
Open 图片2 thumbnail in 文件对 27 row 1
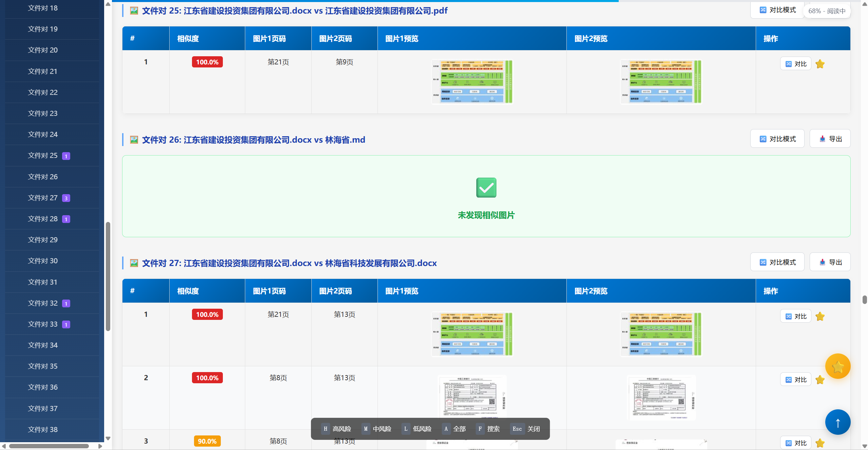pyautogui.click(x=661, y=334)
